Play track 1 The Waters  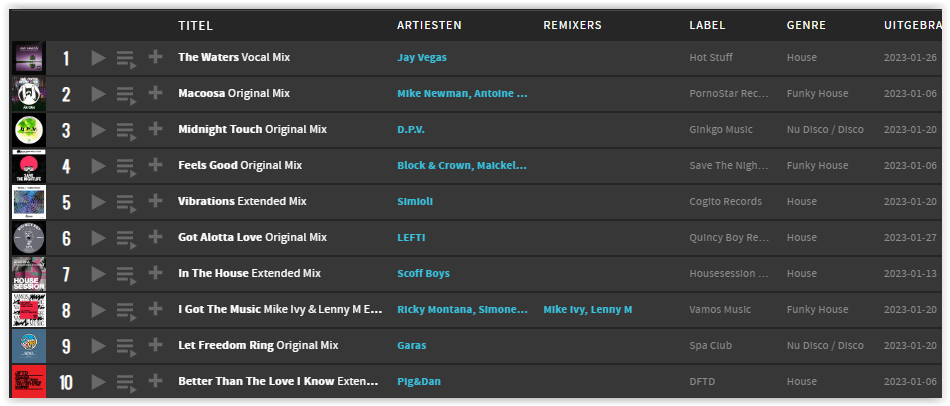coord(98,58)
